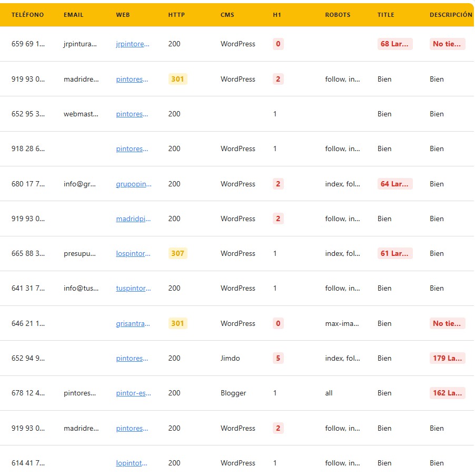Screen dimensions: 475x476
Task: Open pintores... link in the Jimdo row
Action: coord(132,359)
